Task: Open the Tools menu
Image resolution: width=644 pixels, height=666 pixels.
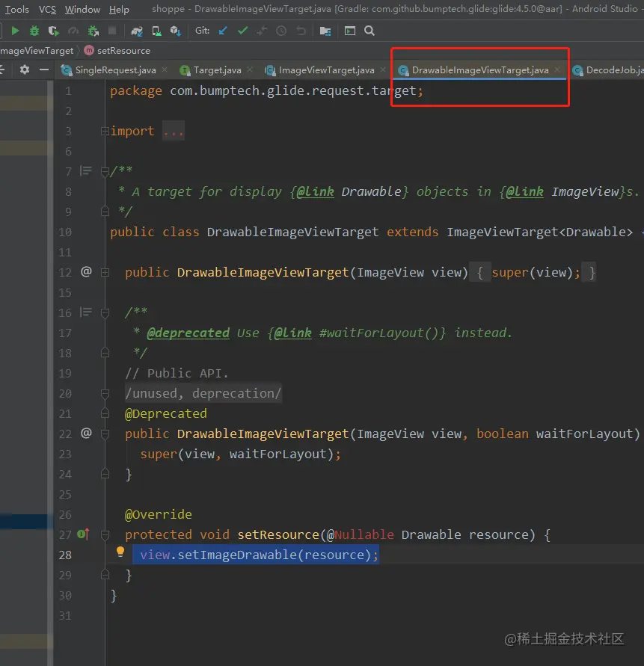Action: pyautogui.click(x=17, y=10)
